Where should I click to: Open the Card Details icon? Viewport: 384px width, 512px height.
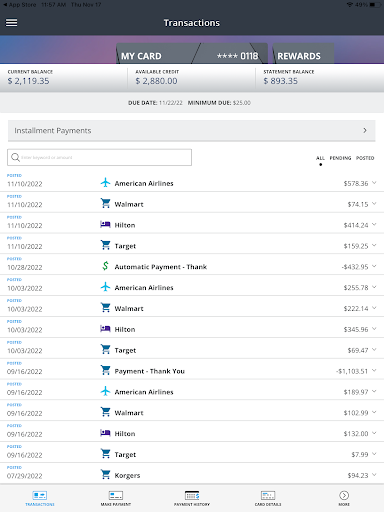[268, 495]
